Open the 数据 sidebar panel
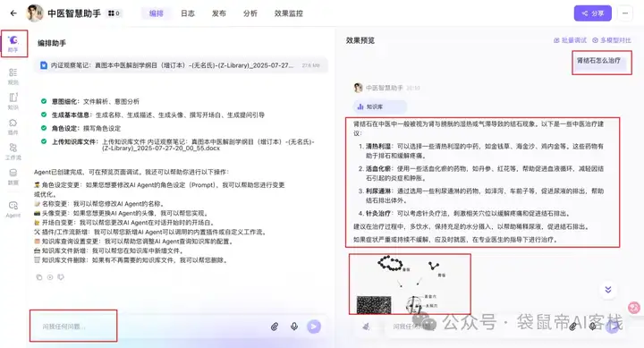Image resolution: width=644 pixels, height=348 pixels. pyautogui.click(x=13, y=176)
